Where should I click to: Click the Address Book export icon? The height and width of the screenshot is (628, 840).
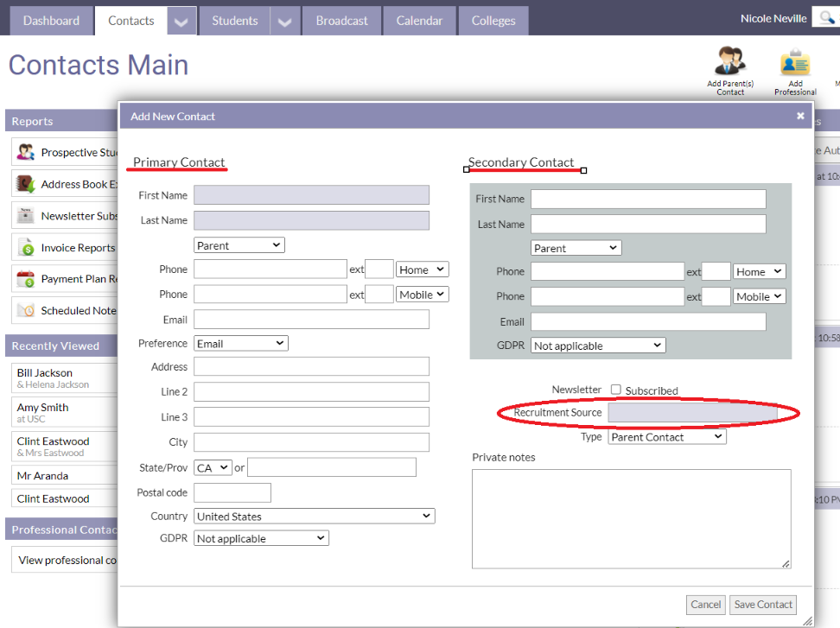tap(25, 184)
